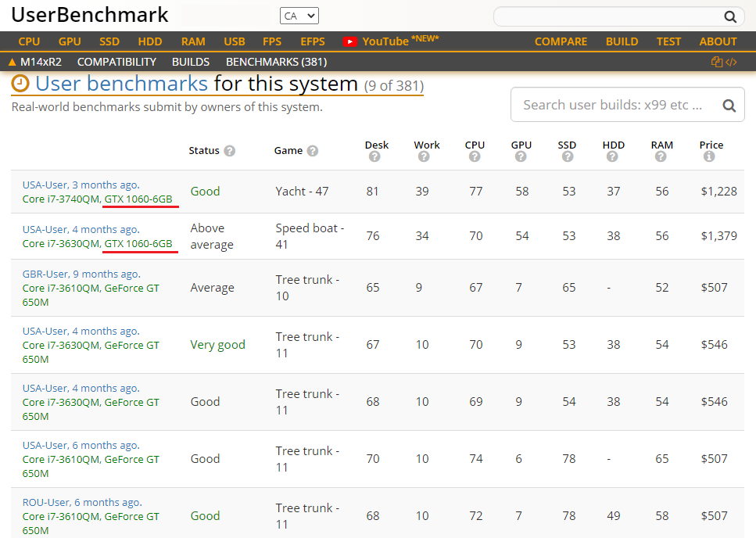Click the embed code icon on the system bar
Screen dimensions: 756x538
click(x=731, y=62)
